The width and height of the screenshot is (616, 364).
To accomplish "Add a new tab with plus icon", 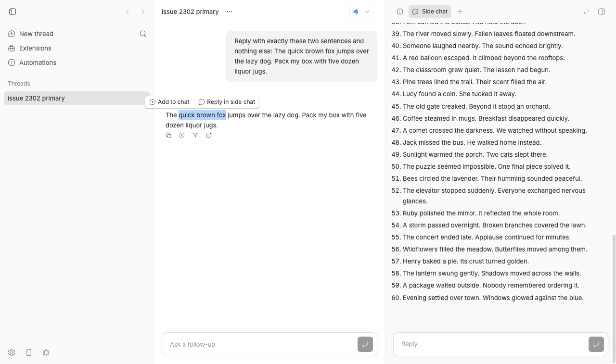I will (460, 12).
